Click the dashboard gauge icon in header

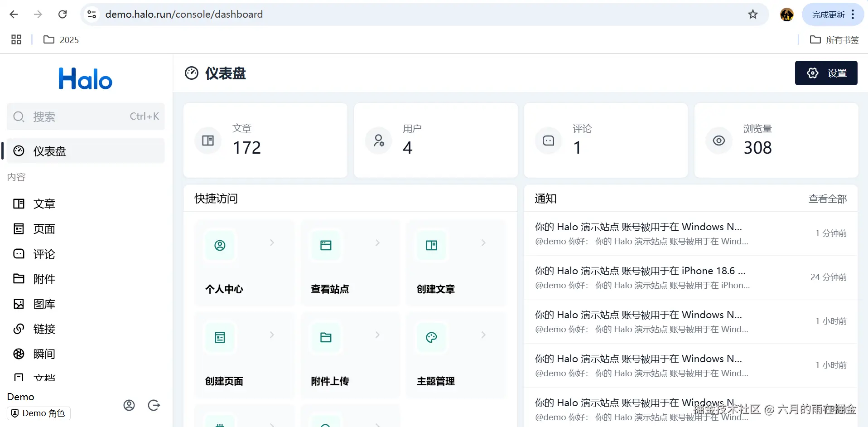[x=192, y=73]
